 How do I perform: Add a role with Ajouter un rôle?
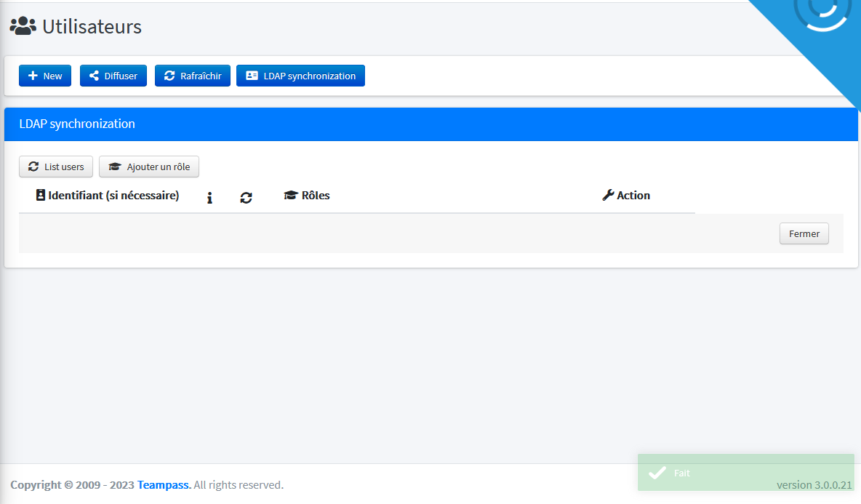[149, 167]
